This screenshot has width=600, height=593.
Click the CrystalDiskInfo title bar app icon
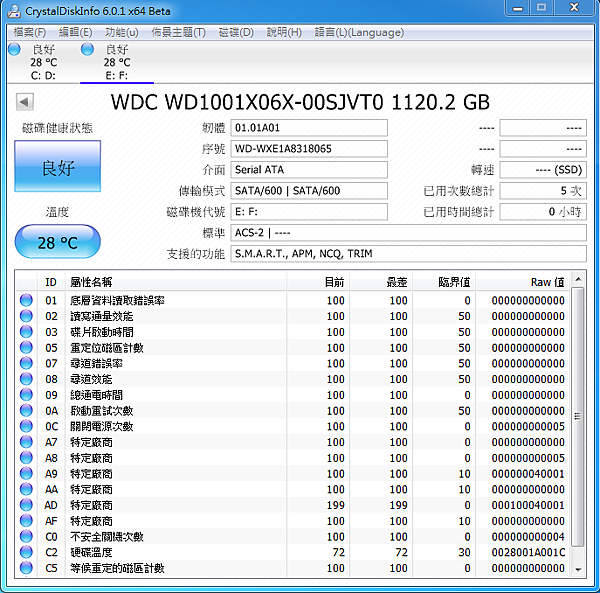pos(14,10)
